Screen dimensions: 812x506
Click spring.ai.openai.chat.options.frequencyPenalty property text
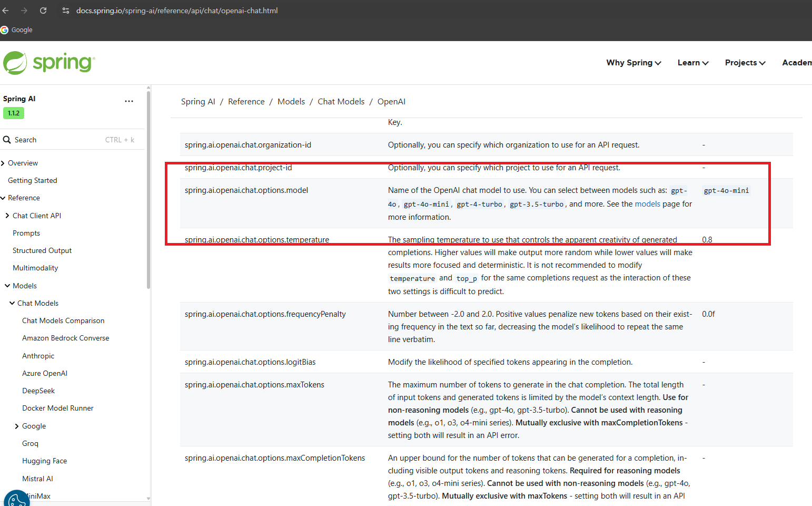click(x=265, y=314)
